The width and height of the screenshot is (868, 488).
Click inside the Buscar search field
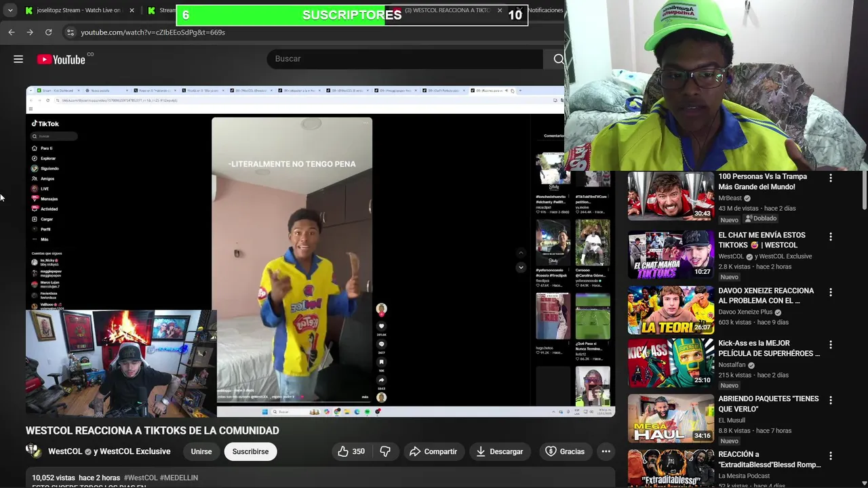click(x=405, y=59)
